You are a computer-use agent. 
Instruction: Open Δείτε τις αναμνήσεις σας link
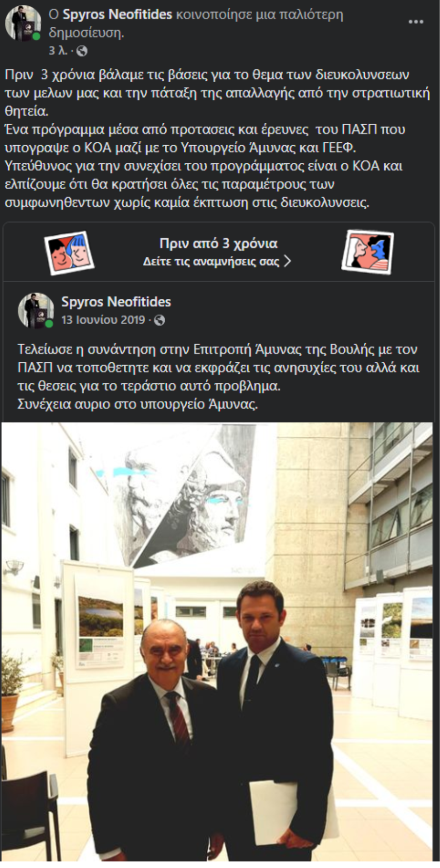(211, 262)
